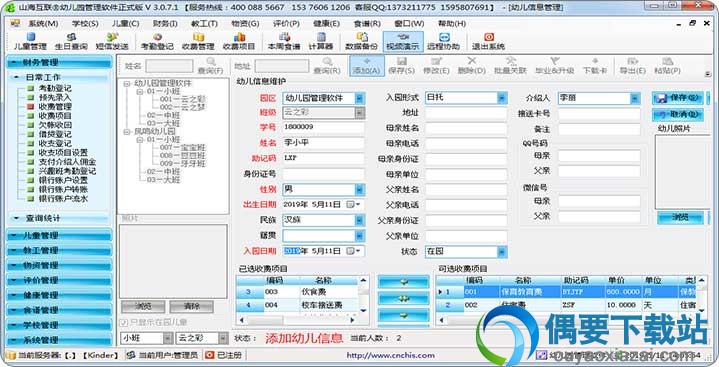Click the 退出系统 toolbar icon
The width and height of the screenshot is (719, 367).
pos(488,41)
